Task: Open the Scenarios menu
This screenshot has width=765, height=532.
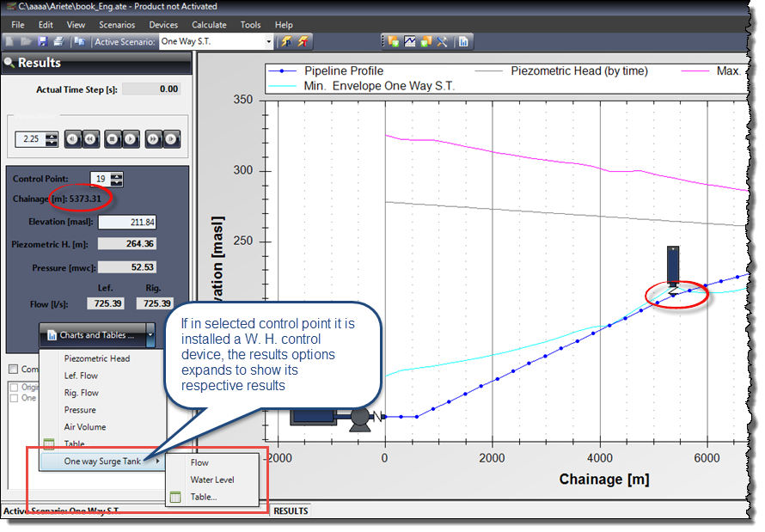Action: click(117, 24)
